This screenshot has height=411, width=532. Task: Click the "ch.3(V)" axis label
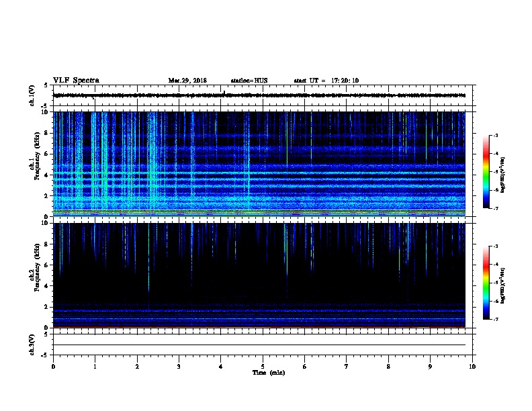pos(32,345)
